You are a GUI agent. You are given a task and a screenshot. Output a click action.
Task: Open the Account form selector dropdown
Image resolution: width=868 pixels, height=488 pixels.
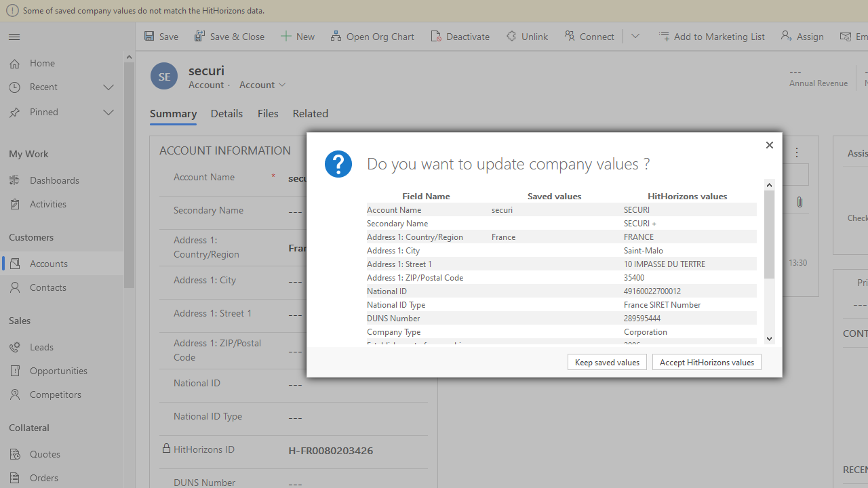pos(262,85)
